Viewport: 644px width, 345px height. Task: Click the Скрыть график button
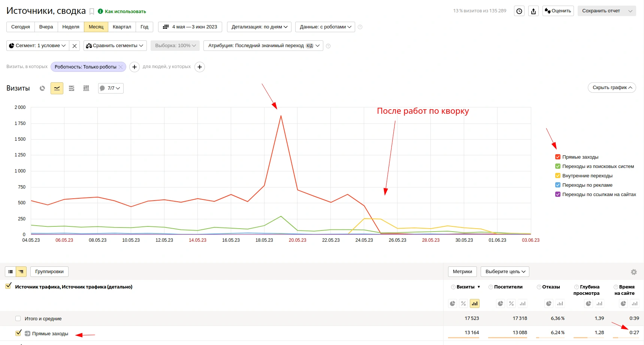(612, 88)
